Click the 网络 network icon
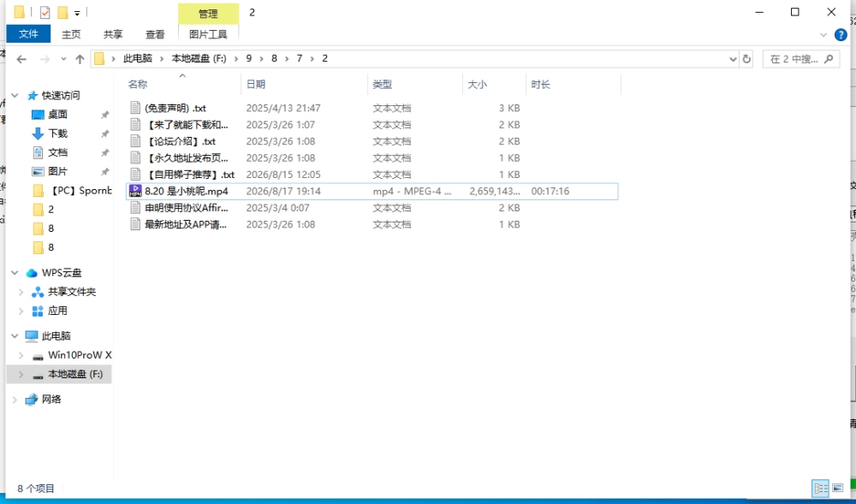 coord(32,400)
